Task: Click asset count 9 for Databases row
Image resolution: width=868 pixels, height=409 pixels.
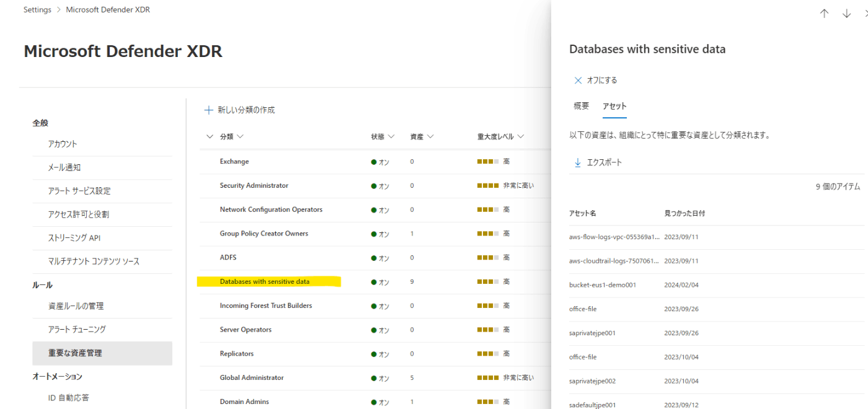Action: click(x=412, y=282)
